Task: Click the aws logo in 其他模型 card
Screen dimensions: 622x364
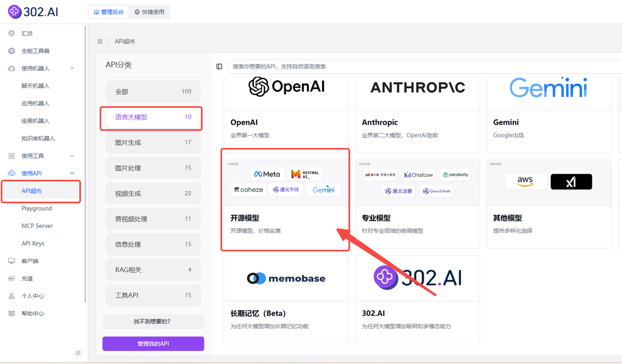Action: (526, 182)
